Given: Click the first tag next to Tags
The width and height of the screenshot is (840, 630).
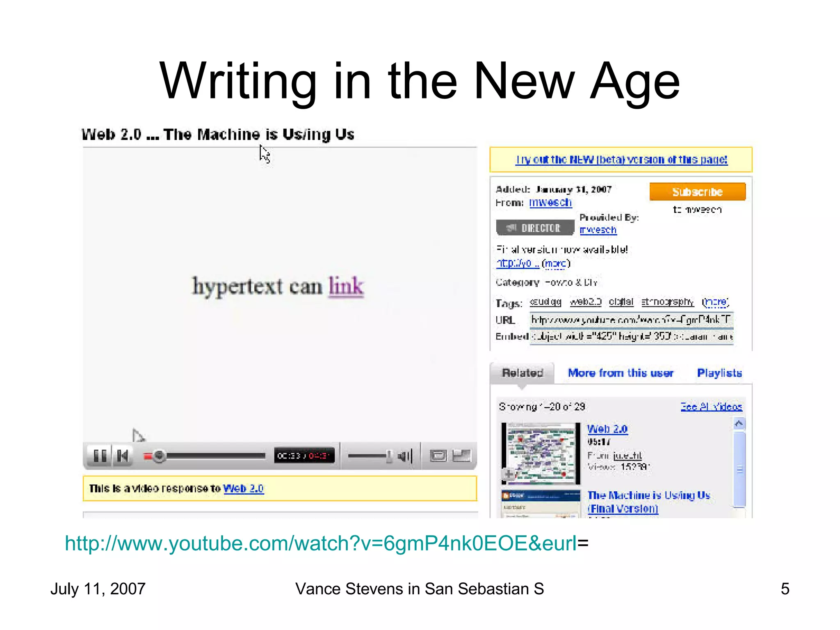Looking at the screenshot, I should pos(545,302).
